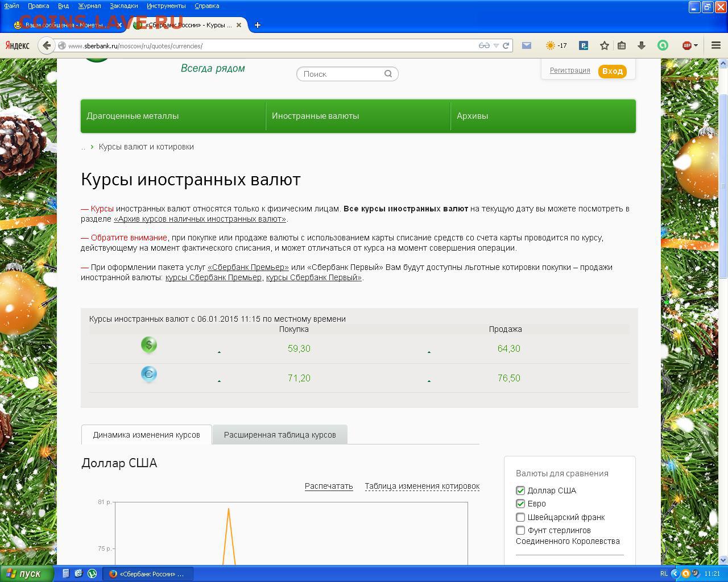The width and height of the screenshot is (728, 582).
Task: Open a new tab with plus button
Action: pyautogui.click(x=257, y=25)
